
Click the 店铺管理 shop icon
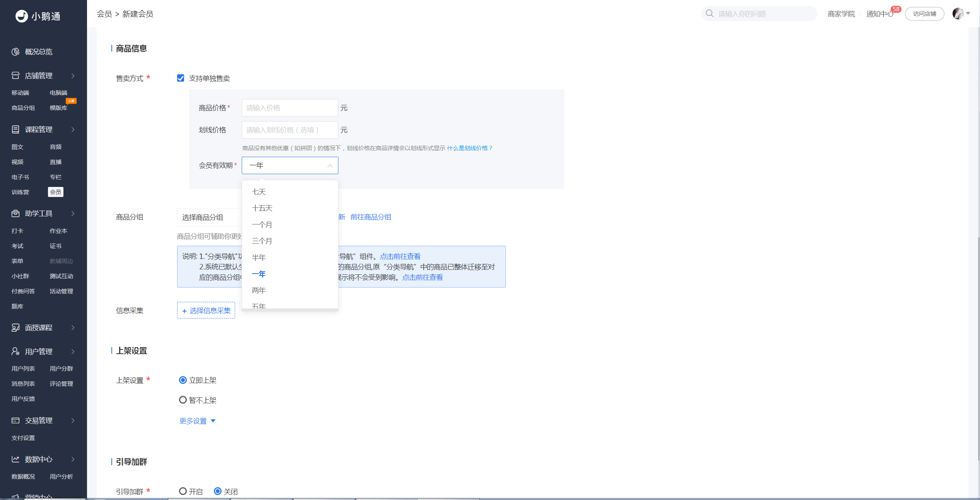point(15,75)
